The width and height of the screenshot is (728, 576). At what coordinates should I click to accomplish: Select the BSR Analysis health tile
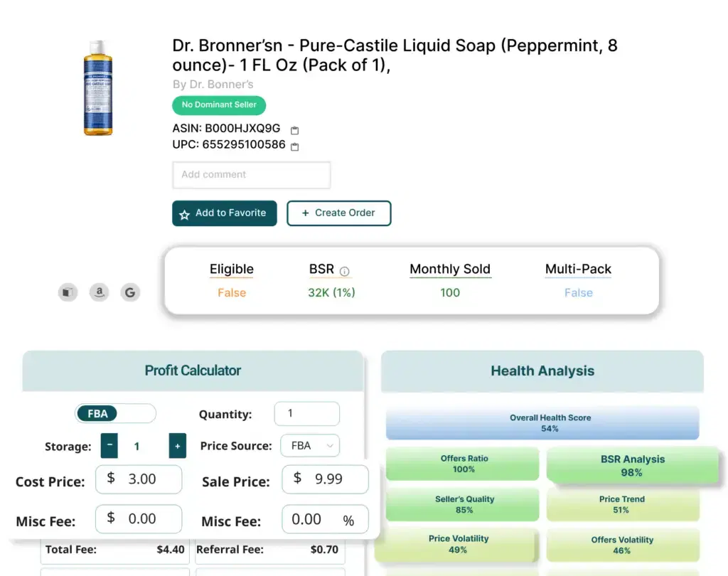632,466
